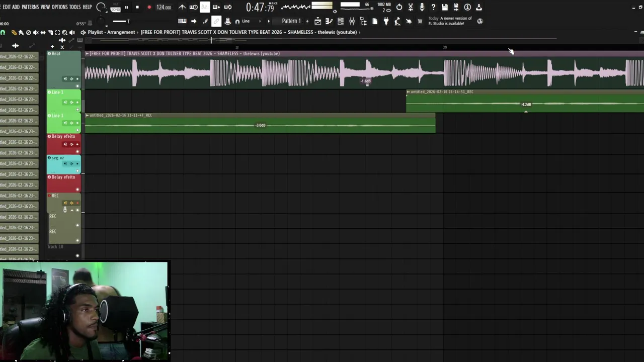Open the Channel rack icon
Screen dimensions: 644x362
[x=341, y=21]
